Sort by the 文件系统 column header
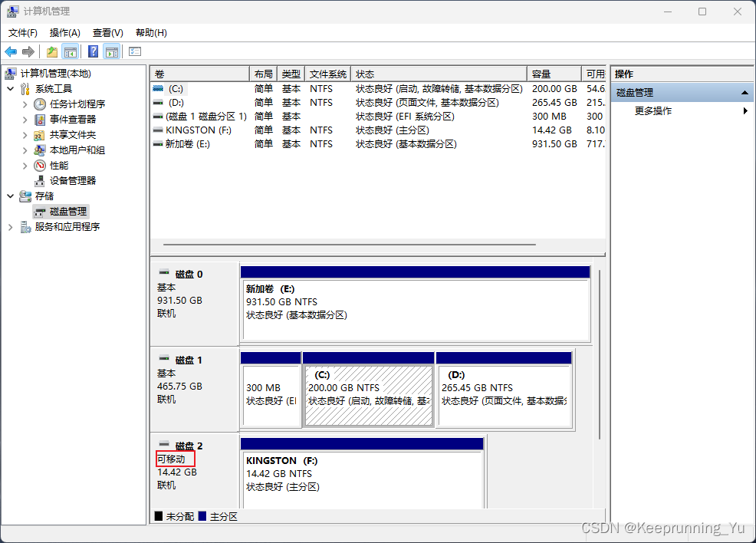 coord(328,74)
